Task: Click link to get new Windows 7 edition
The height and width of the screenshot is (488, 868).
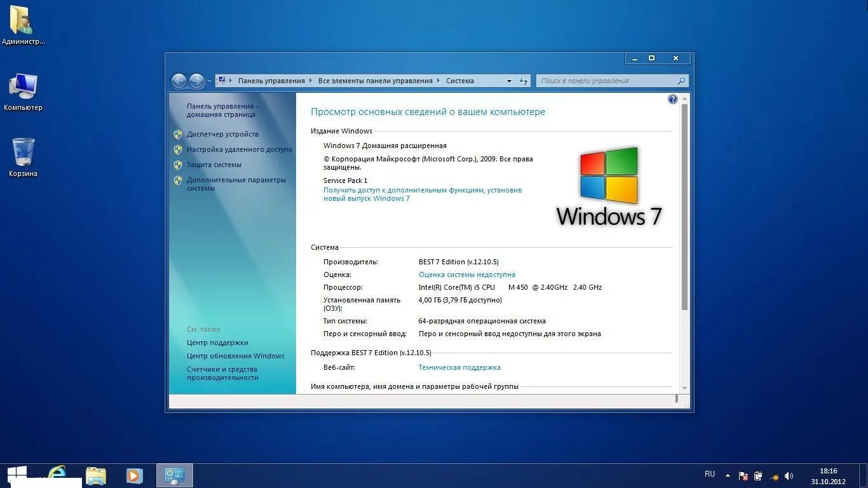Action: pyautogui.click(x=423, y=194)
